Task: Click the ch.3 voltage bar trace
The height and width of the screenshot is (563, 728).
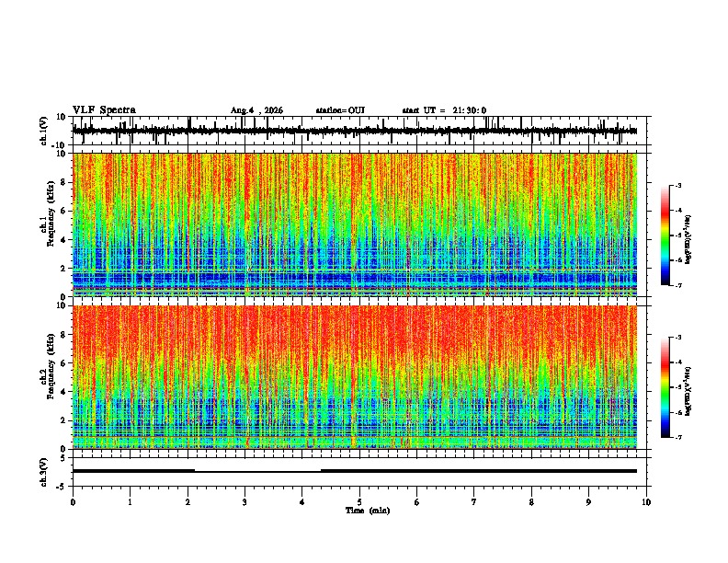Action: (x=355, y=471)
